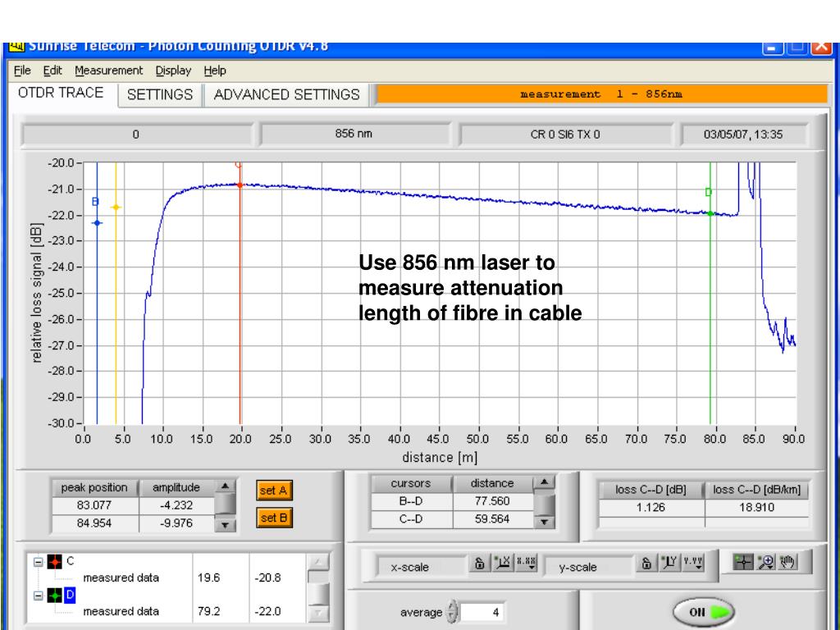840x630 pixels.
Task: Click the application icon in the title bar
Action: [16, 47]
